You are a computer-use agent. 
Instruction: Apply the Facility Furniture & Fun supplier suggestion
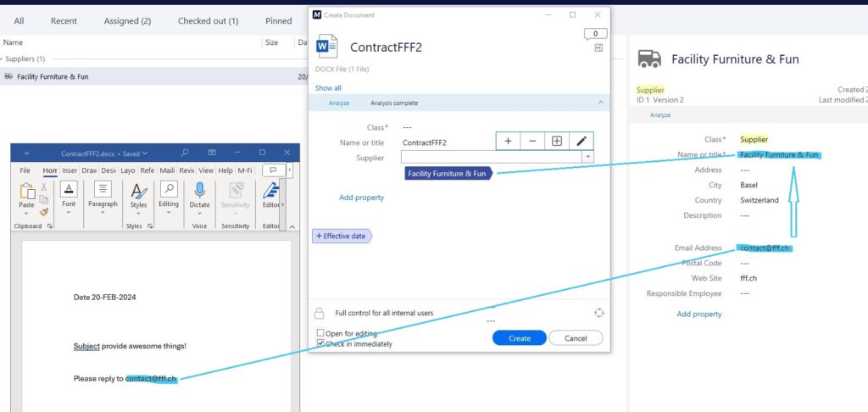tap(448, 173)
